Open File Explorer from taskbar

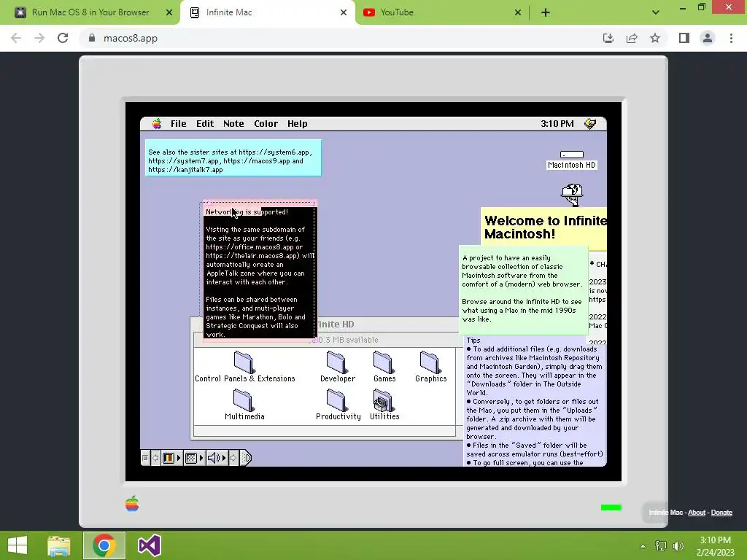pos(59,545)
